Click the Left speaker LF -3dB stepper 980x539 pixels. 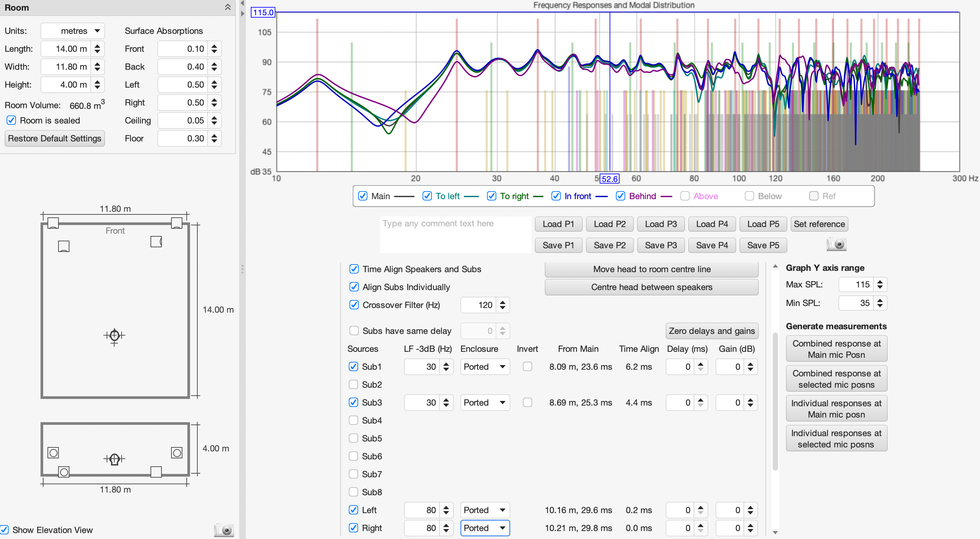pos(446,510)
